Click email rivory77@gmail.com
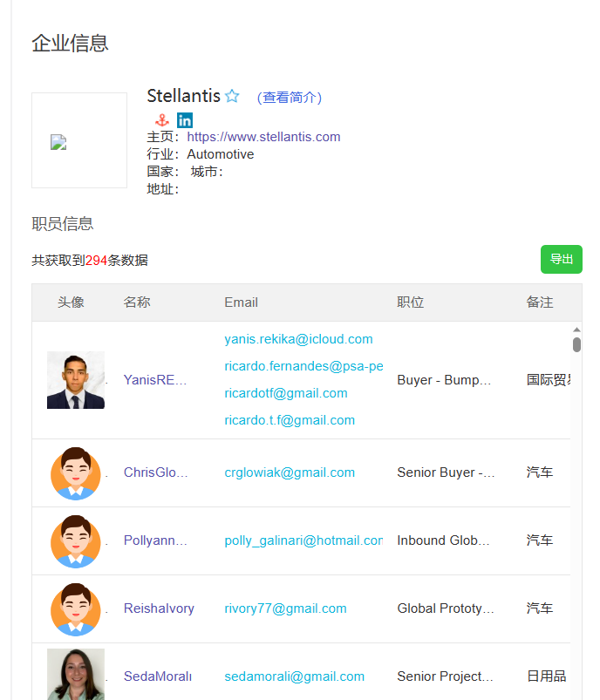This screenshot has width=600, height=700. pos(285,608)
